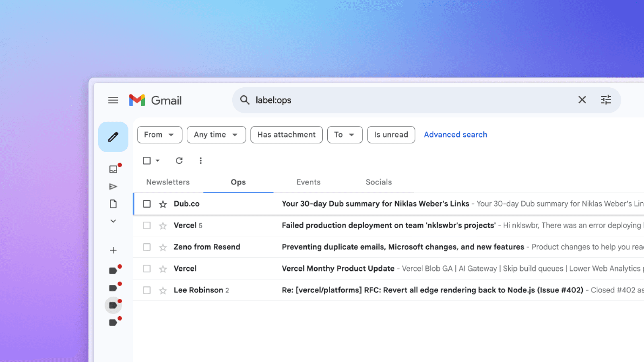Toggle the Has attachment filter chip

(x=287, y=135)
